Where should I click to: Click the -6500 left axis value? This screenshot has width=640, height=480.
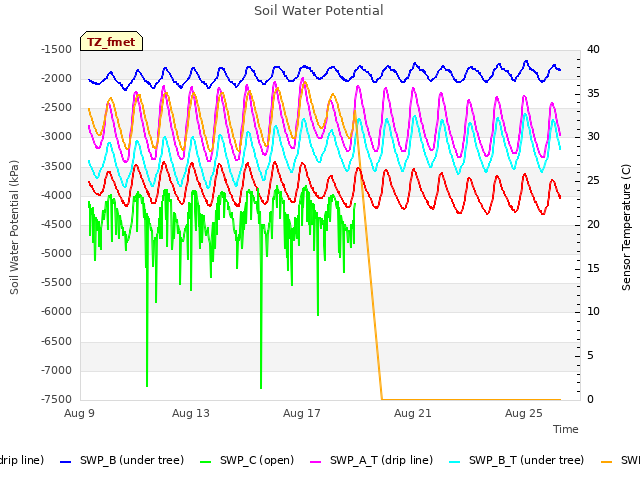coord(56,341)
